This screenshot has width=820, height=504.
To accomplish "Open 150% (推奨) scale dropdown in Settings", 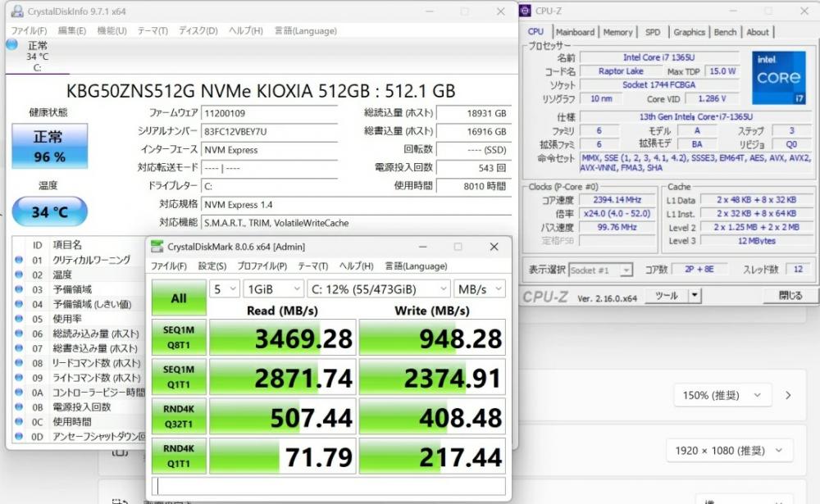I will pyautogui.click(x=722, y=395).
